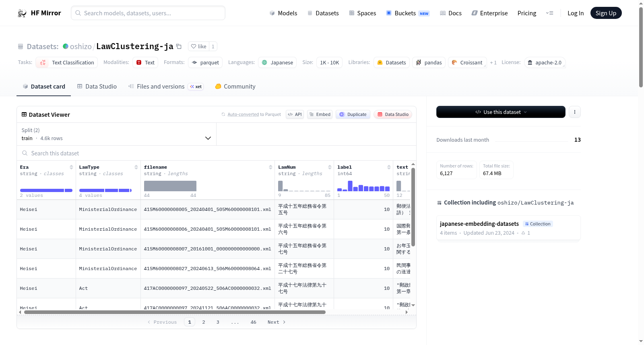644x345 pixels.
Task: Open the Dataset card tab
Action: [43, 87]
